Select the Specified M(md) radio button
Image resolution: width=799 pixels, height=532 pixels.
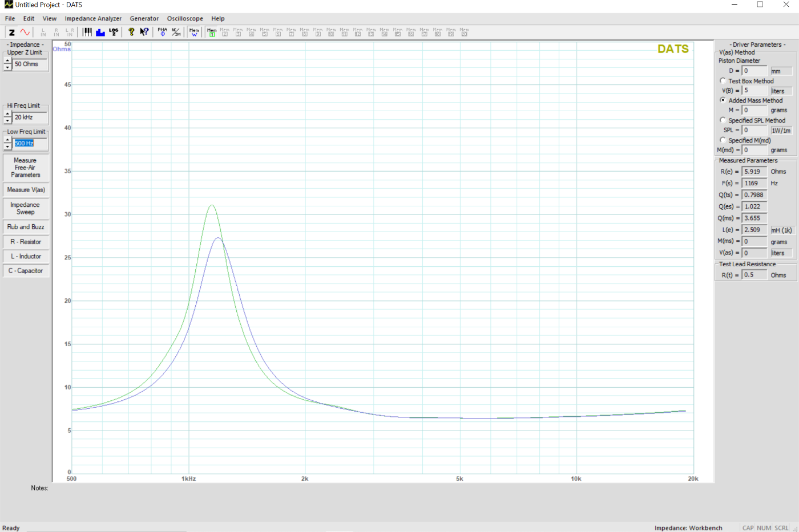[x=723, y=140]
